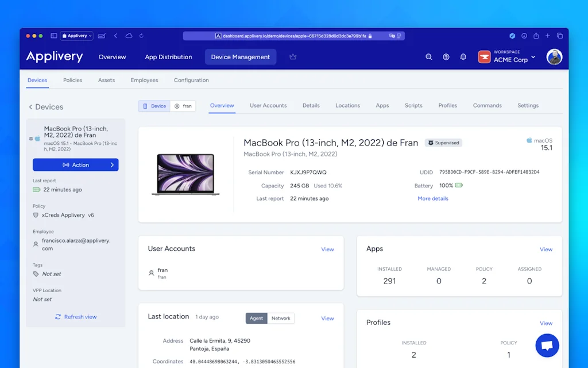Open the search magnifier in header
588x368 pixels.
tap(428, 57)
